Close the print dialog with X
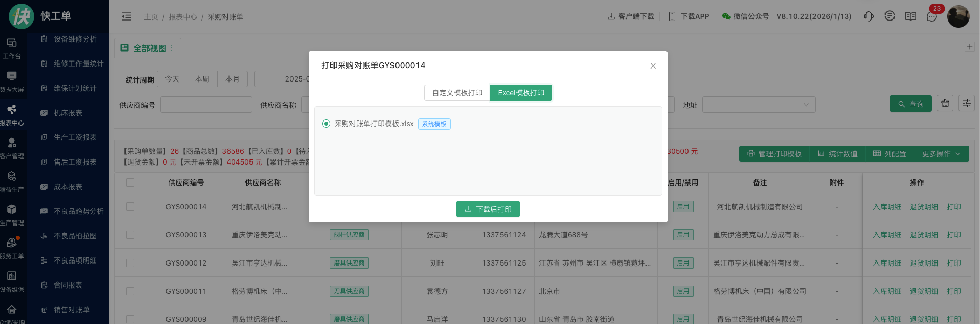Screen dimensions: 980x324 click(x=653, y=66)
